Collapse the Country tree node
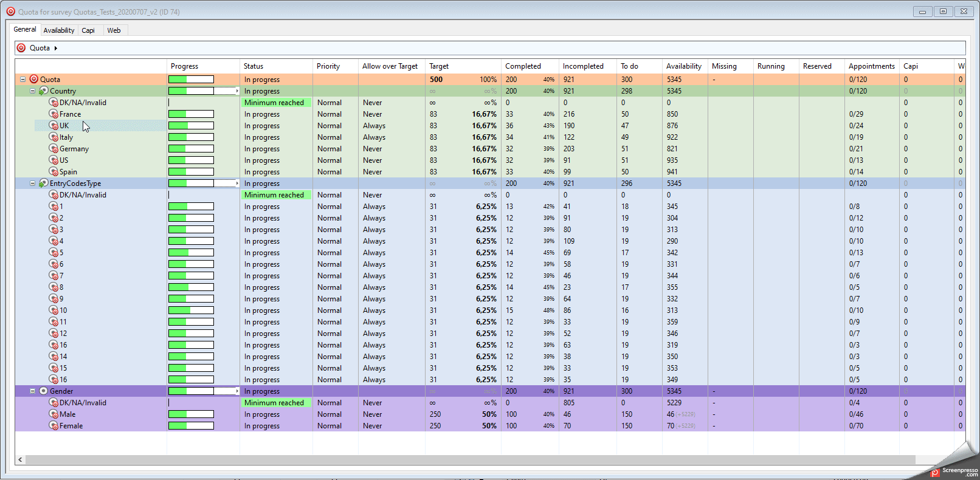The image size is (980, 480). click(x=33, y=91)
